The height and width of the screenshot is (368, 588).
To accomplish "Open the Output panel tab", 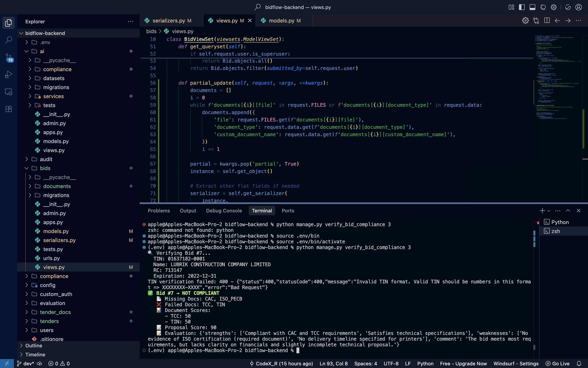I will 188,211.
